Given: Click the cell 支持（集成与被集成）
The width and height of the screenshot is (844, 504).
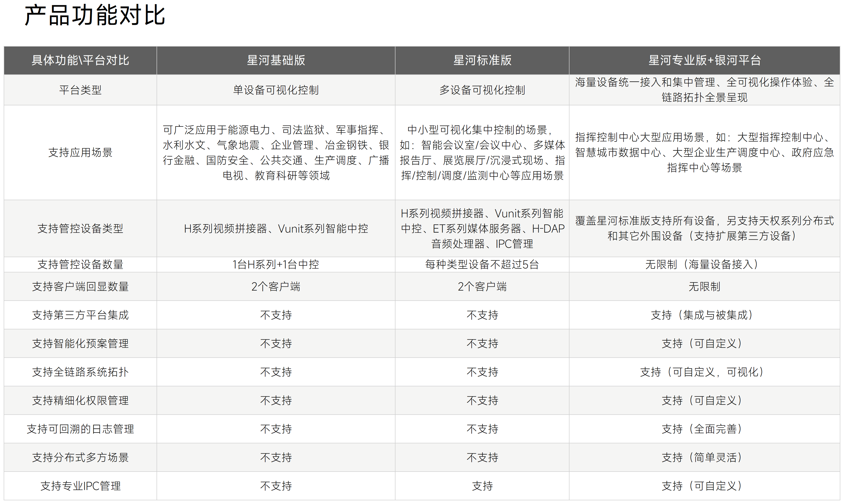Looking at the screenshot, I should pyautogui.click(x=705, y=315).
